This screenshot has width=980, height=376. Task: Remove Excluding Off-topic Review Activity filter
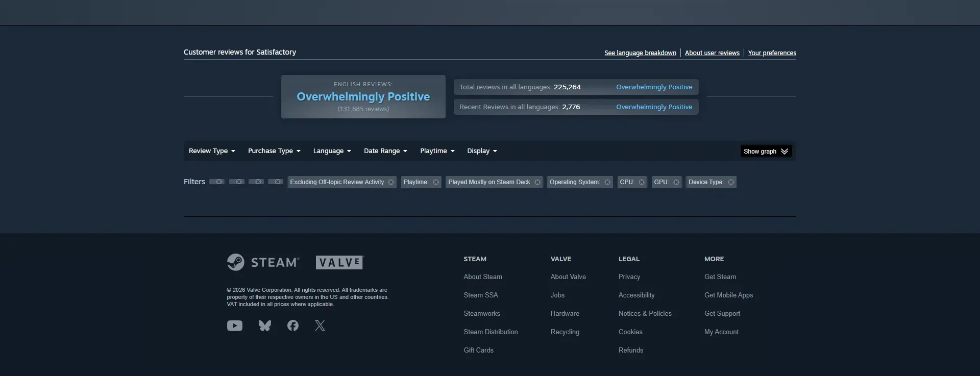391,182
